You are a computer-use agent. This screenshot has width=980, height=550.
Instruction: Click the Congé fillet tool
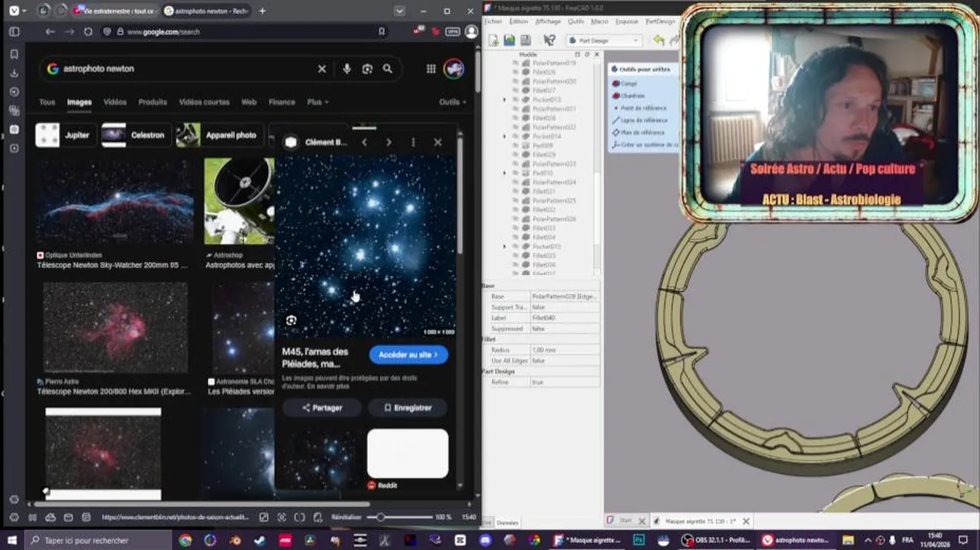point(624,83)
